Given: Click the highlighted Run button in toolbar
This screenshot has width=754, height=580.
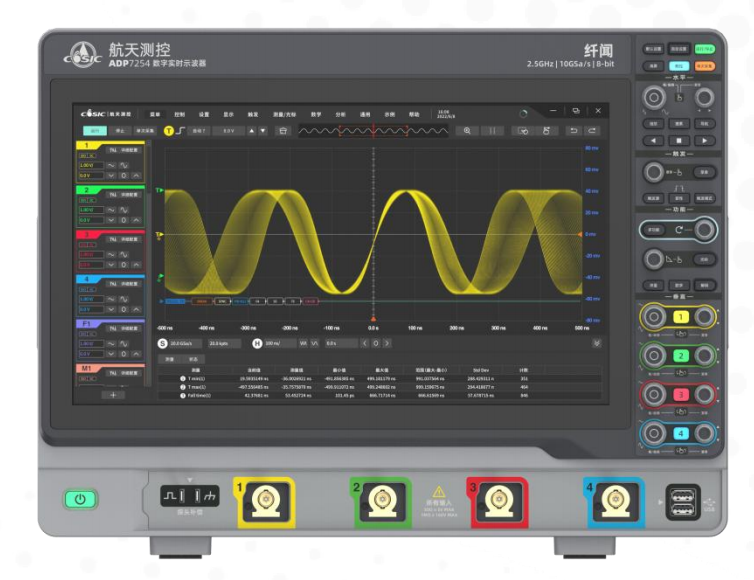Looking at the screenshot, I should point(95,131).
